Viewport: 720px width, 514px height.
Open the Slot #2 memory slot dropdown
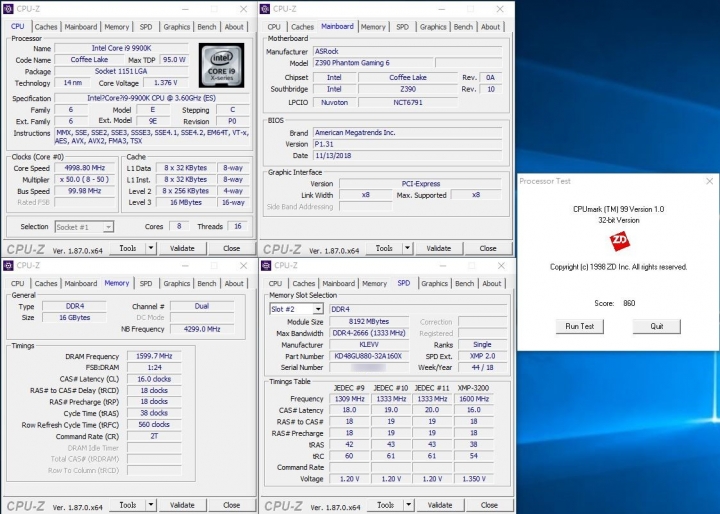318,309
